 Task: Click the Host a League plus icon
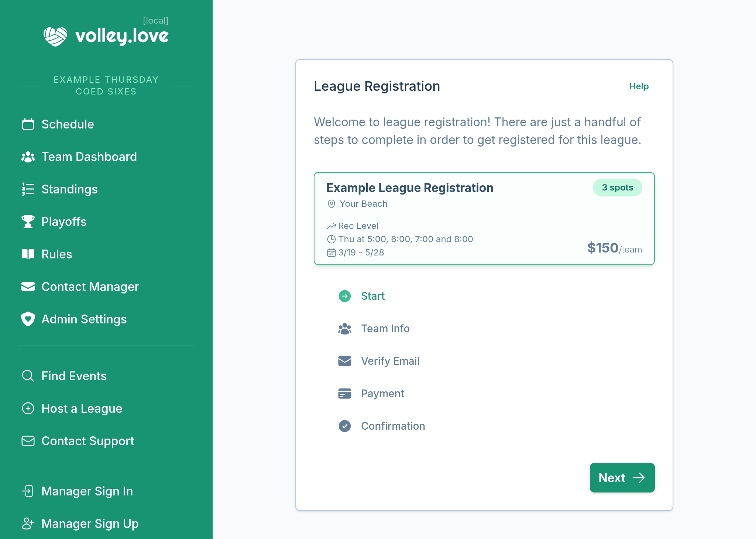28,409
